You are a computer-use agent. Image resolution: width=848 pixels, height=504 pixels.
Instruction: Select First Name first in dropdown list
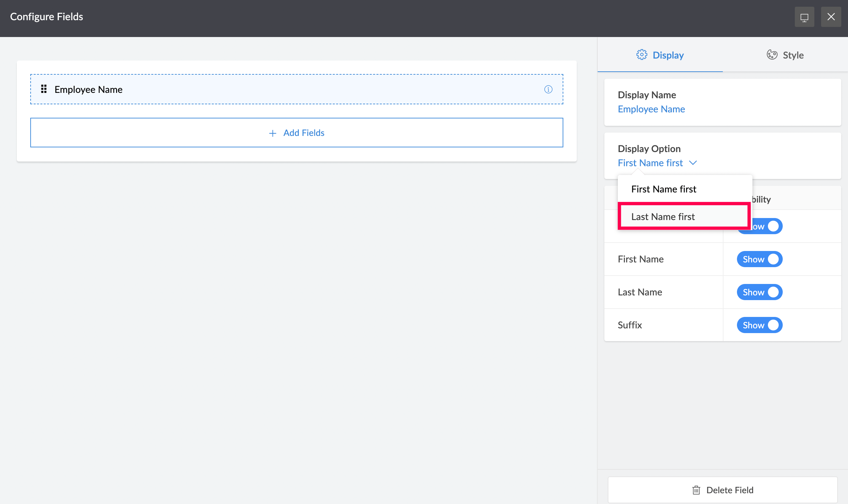(664, 189)
